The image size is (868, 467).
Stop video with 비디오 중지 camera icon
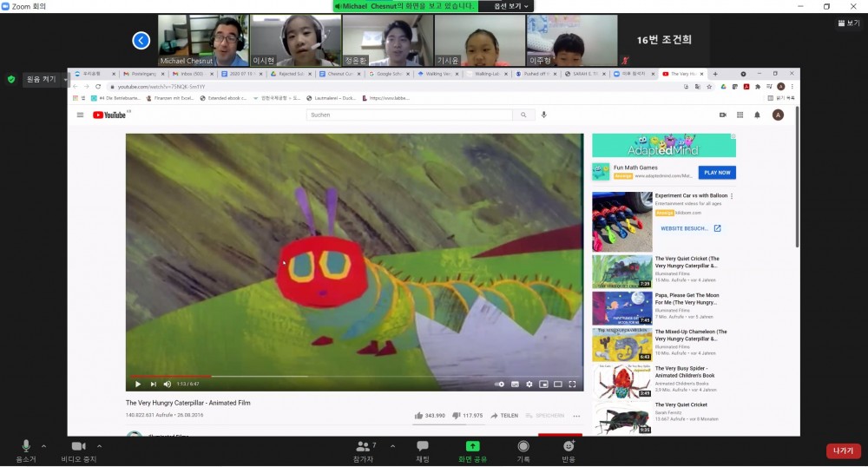point(77,446)
